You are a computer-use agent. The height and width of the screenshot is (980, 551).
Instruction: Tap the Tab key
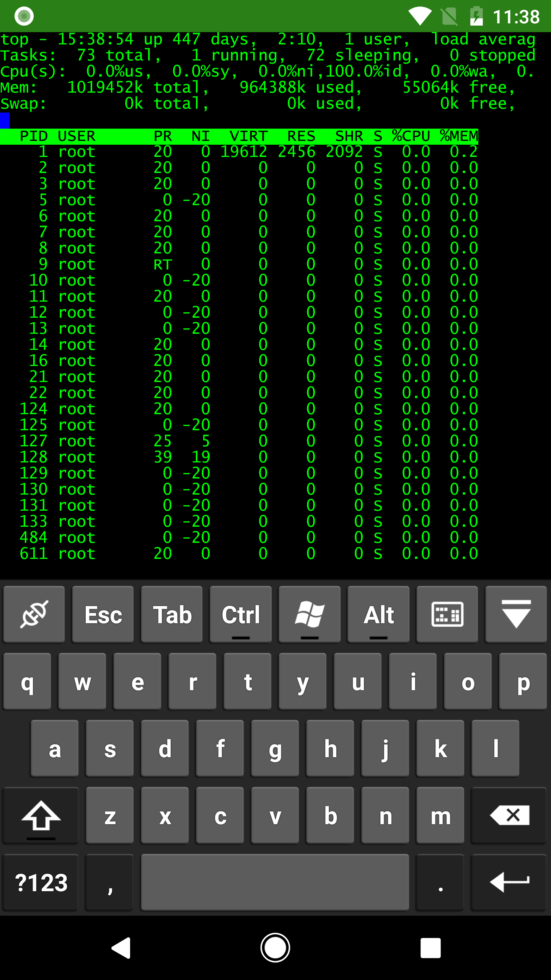point(172,614)
